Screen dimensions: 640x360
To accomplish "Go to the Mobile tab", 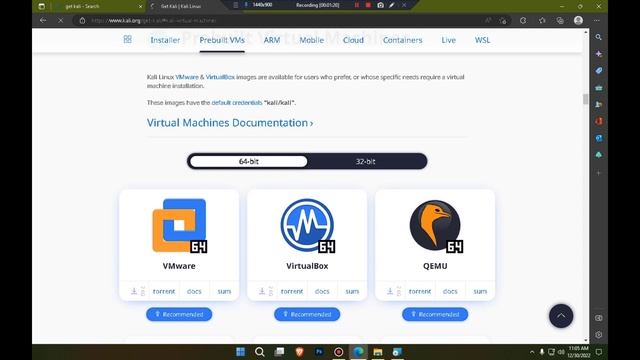I will point(311,40).
